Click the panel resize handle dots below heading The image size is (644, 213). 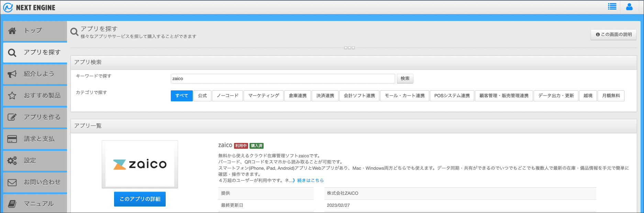point(349,48)
